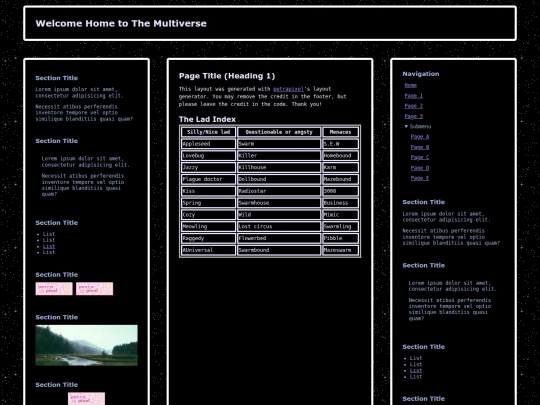Click the 'Pibble' table cell
The image size is (540, 405).
point(340,238)
